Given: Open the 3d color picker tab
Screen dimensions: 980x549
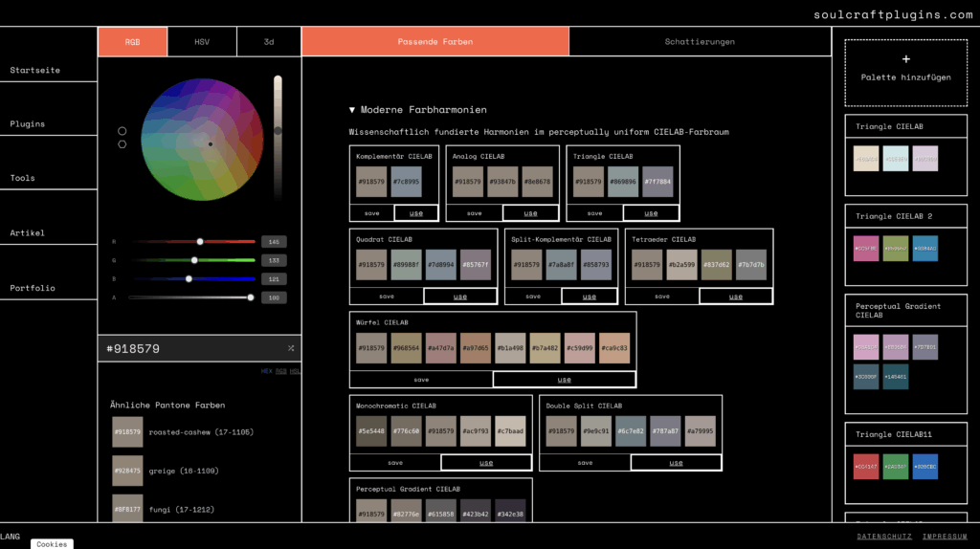Looking at the screenshot, I should pyautogui.click(x=269, y=42).
